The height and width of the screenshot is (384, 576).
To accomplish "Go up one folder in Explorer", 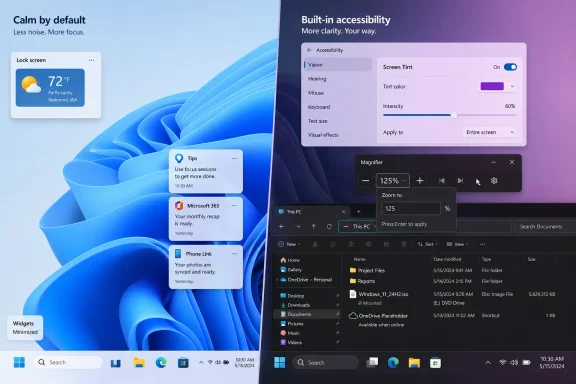I will point(313,227).
